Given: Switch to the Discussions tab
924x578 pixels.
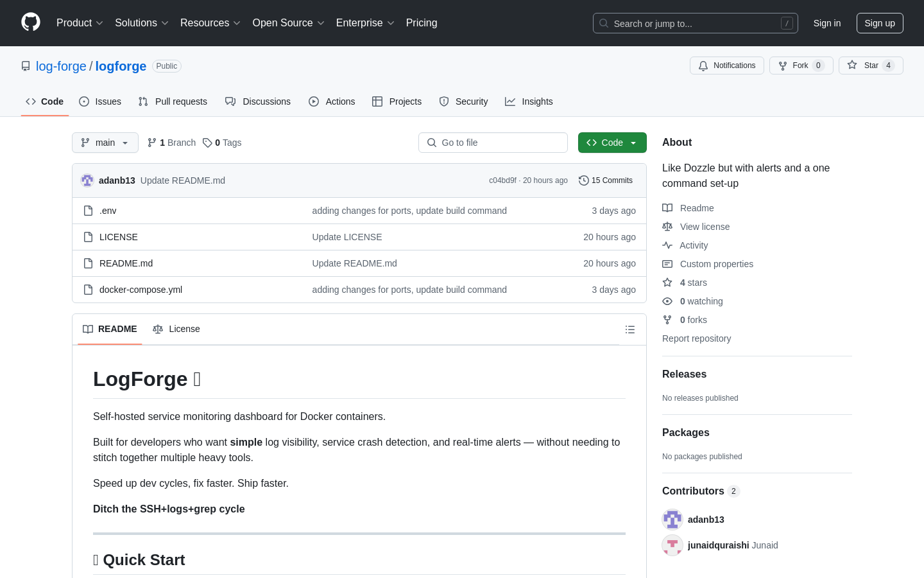Looking at the screenshot, I should click(258, 101).
